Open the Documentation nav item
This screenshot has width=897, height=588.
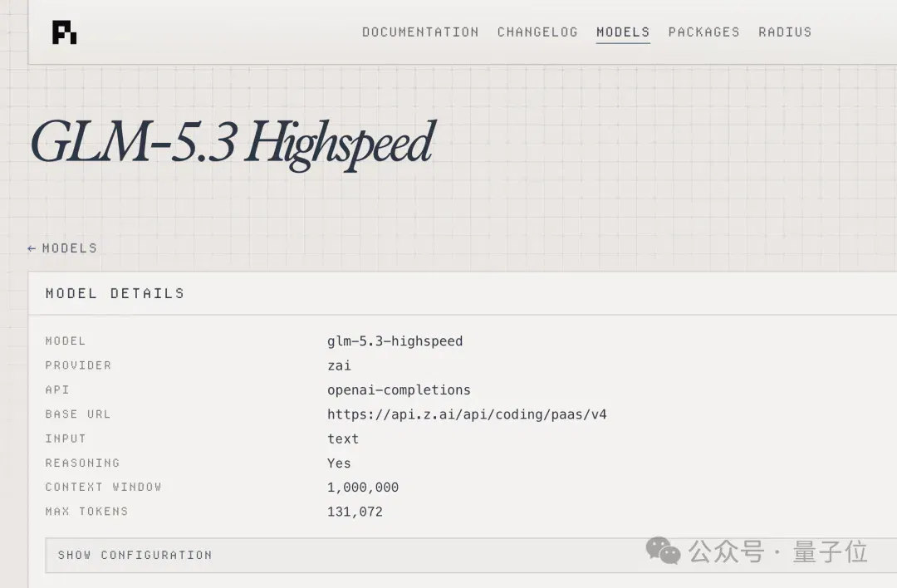(x=420, y=32)
